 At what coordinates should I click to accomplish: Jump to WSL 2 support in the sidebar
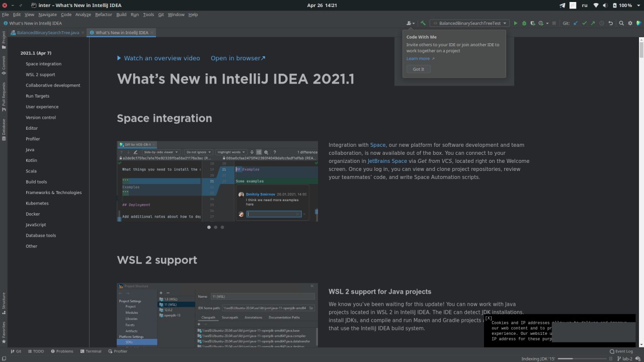(x=40, y=74)
